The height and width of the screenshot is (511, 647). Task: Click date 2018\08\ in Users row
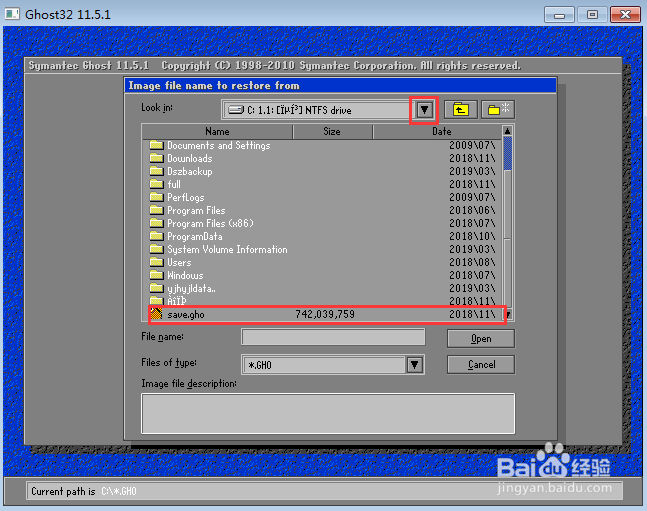[x=472, y=262]
